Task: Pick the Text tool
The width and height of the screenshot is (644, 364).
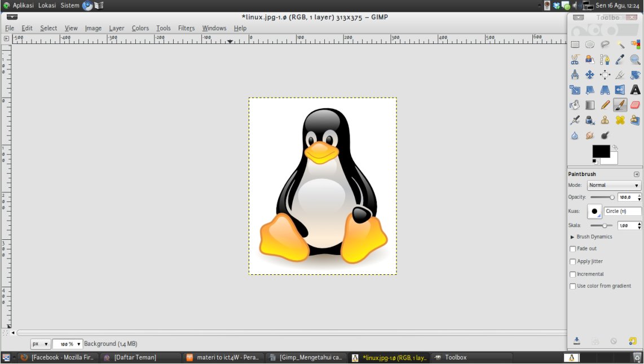Action: [x=635, y=90]
